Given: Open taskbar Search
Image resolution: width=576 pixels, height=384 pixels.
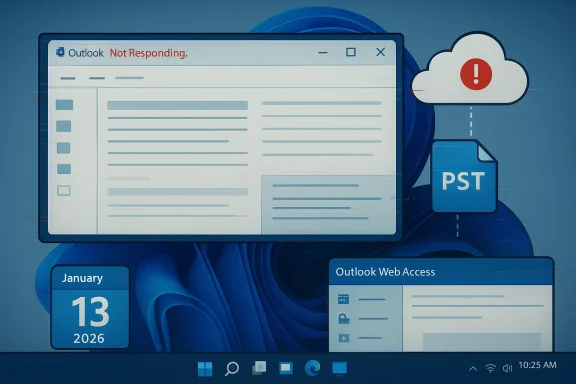Looking at the screenshot, I should (232, 369).
